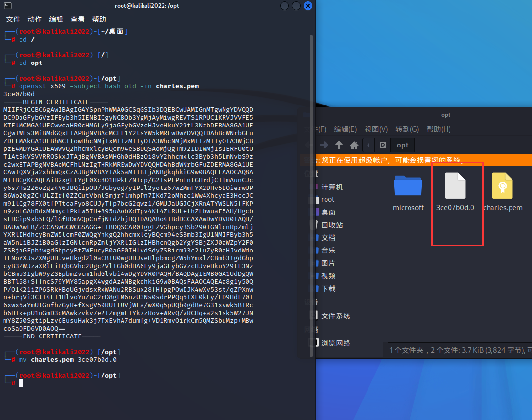Open 文件系统 in sidebar
Screen dimensions: 532x420
[335, 316]
